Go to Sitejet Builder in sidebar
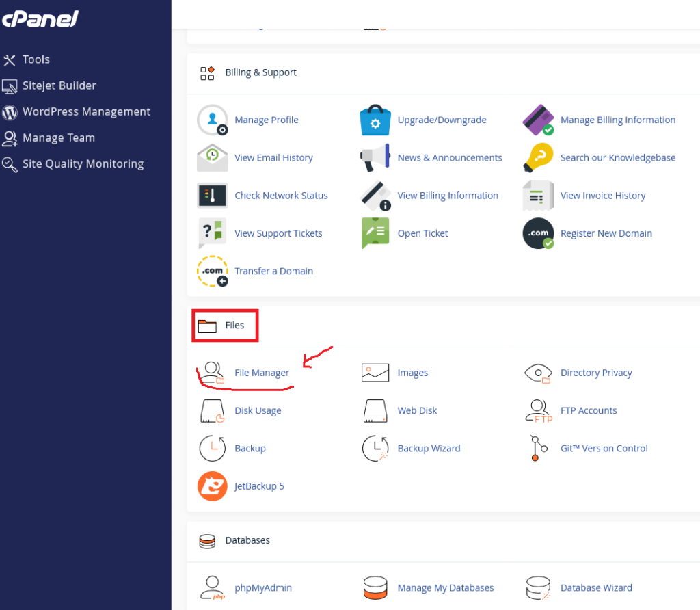 [x=59, y=85]
